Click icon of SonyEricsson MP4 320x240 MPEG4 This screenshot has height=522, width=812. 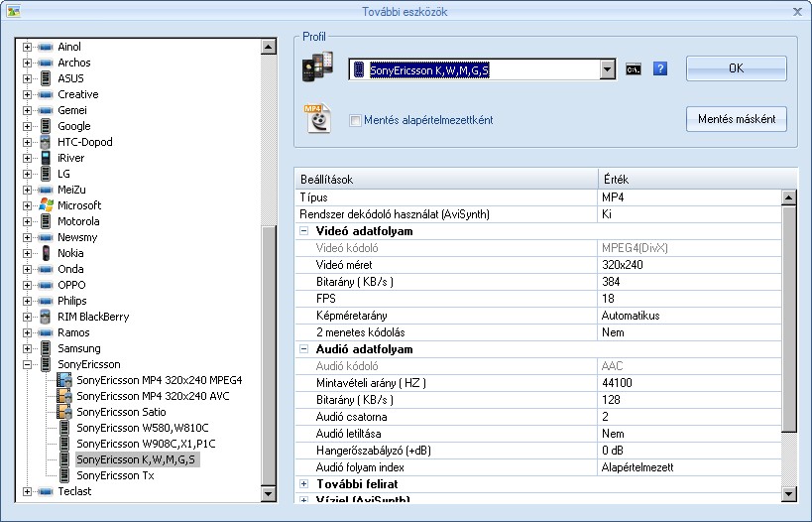point(64,380)
